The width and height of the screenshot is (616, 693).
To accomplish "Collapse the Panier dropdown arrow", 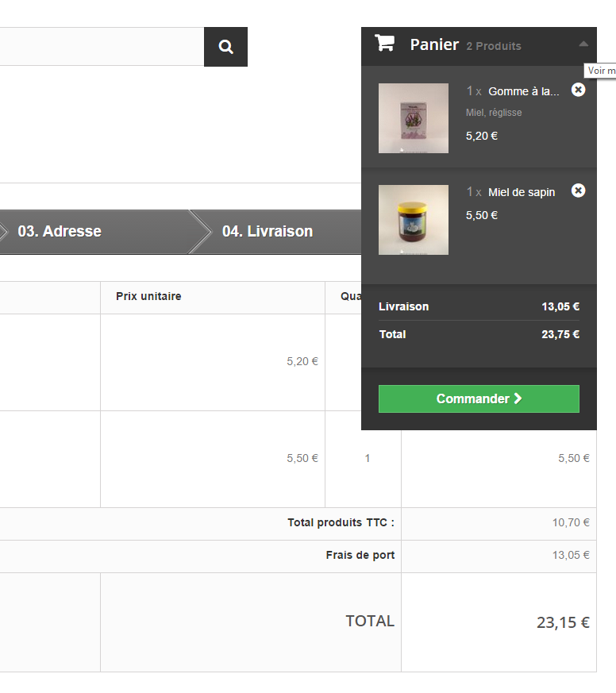I will (583, 44).
